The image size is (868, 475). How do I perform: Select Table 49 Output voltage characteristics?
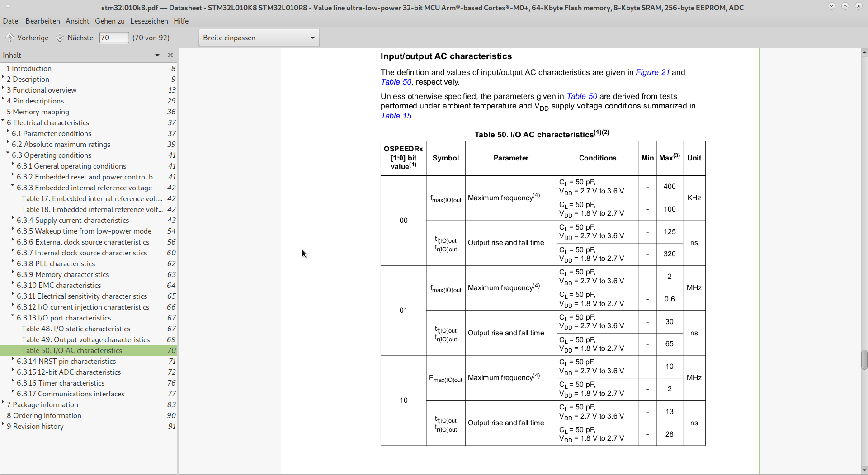[89, 339]
